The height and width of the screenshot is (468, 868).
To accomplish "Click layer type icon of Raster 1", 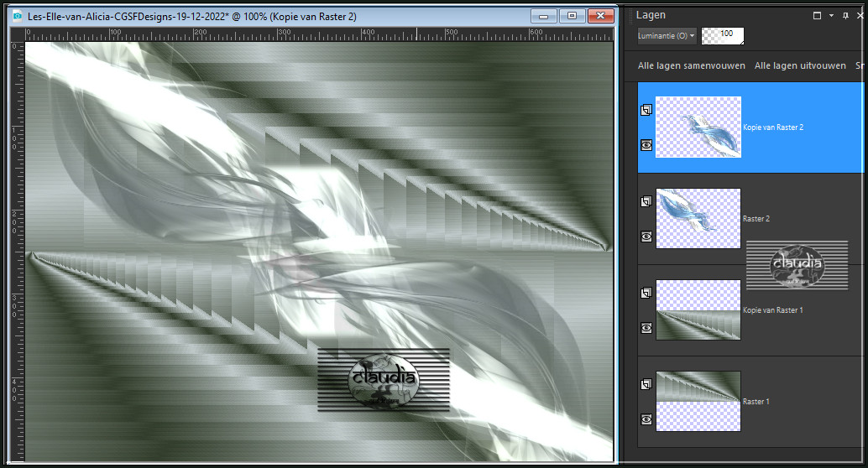I will coord(646,384).
